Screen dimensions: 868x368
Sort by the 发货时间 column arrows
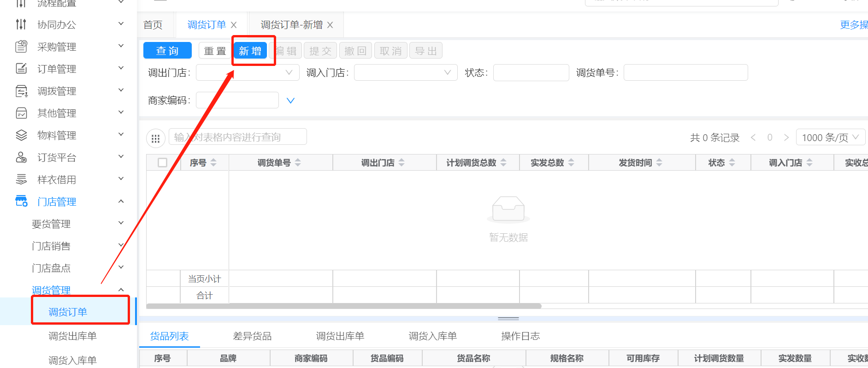tap(659, 163)
